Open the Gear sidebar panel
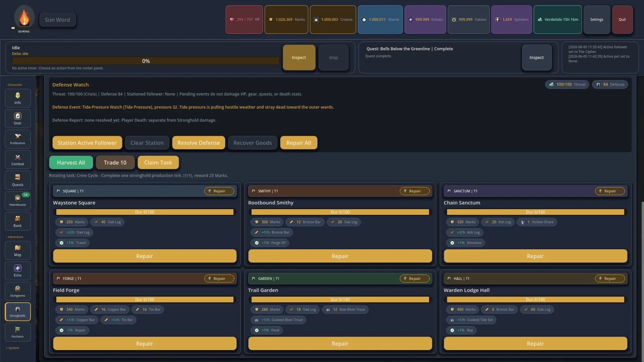644x362 pixels. click(17, 119)
